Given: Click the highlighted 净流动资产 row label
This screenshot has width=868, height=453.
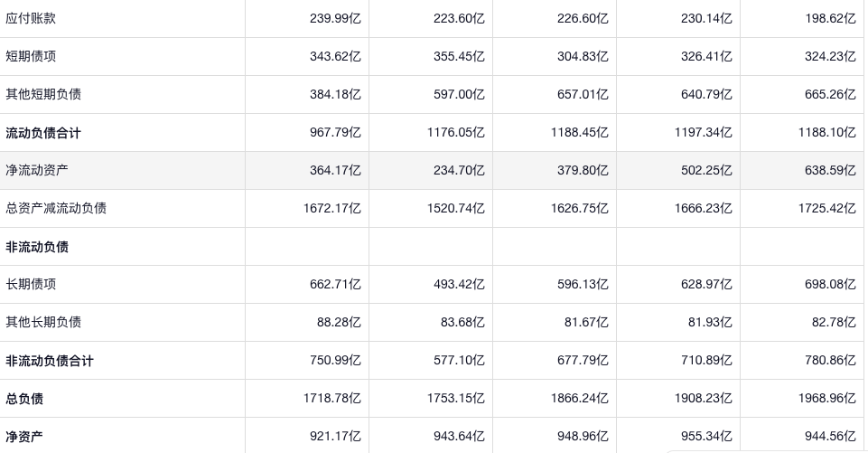Looking at the screenshot, I should (37, 170).
